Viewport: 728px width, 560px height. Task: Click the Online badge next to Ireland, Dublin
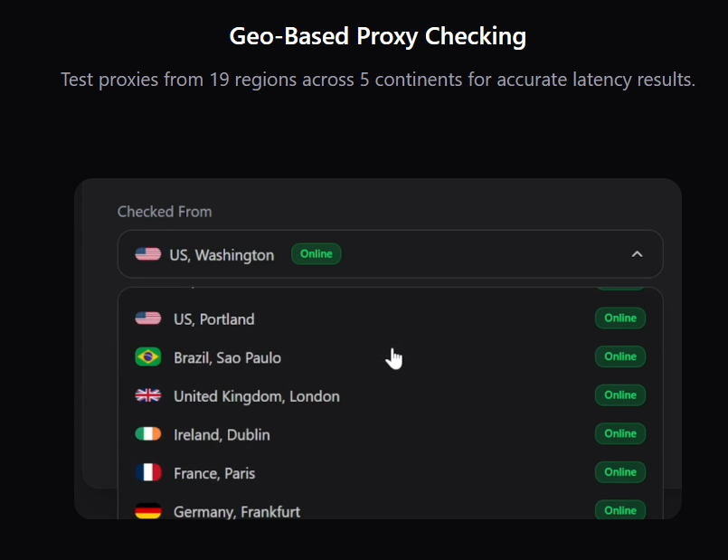619,434
